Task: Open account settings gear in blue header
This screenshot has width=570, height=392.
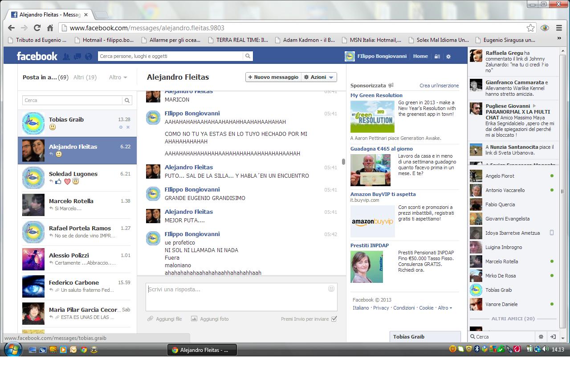Action: 448,57
